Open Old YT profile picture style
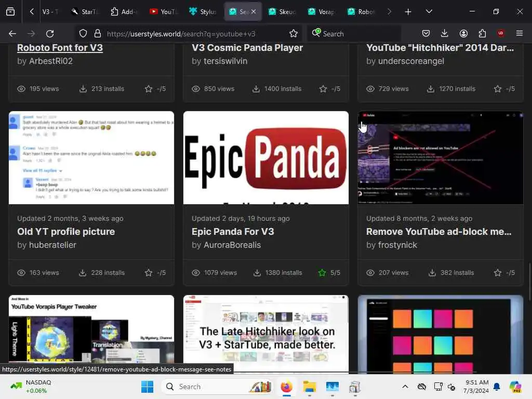Screen dimensions: 532x399 [x=66, y=232]
